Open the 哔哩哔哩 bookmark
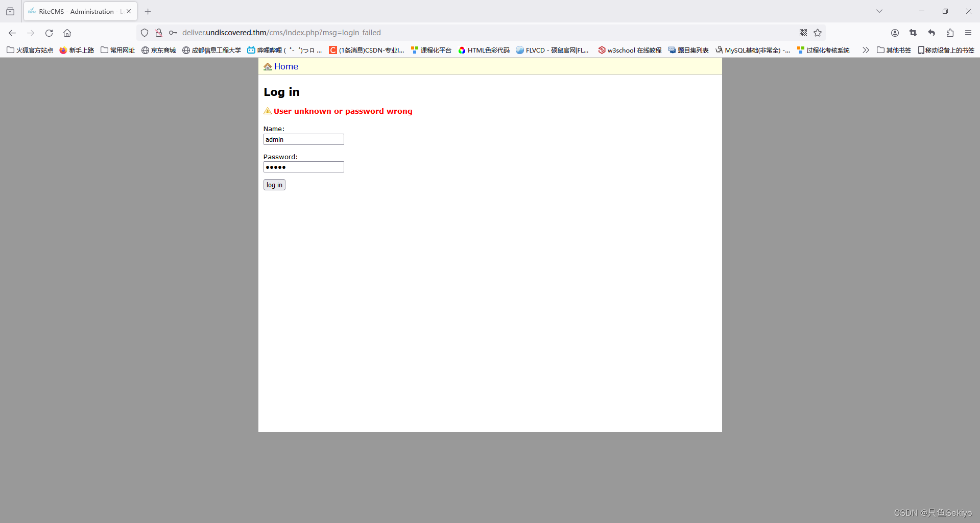 [x=285, y=50]
